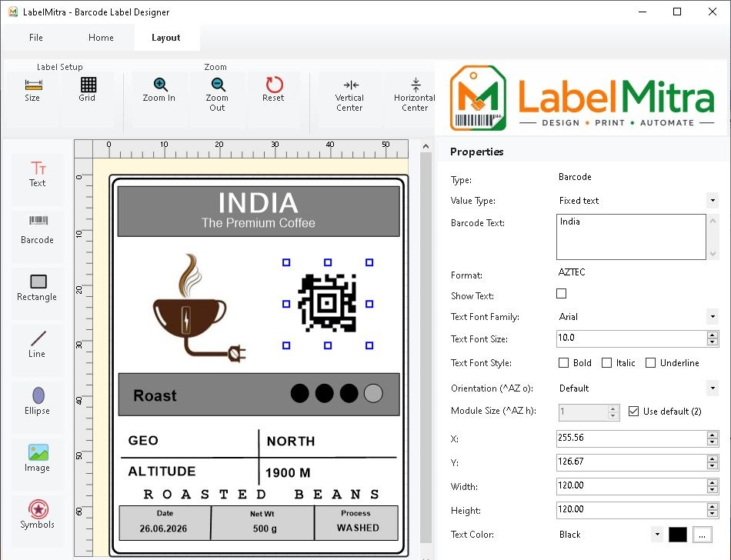Image resolution: width=731 pixels, height=560 pixels.
Task: Check the Underline font style box
Action: [650, 363]
